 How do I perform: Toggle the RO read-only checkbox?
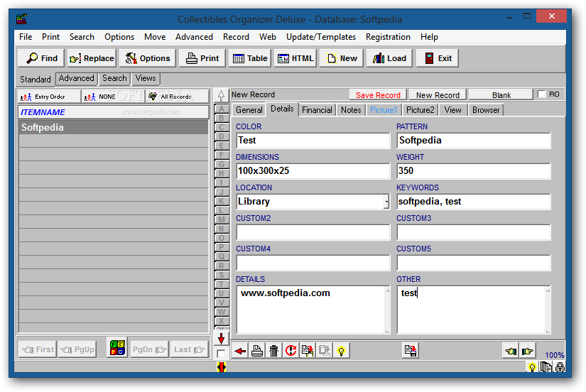click(541, 94)
